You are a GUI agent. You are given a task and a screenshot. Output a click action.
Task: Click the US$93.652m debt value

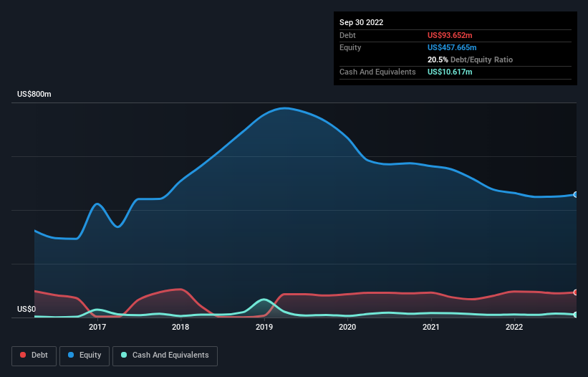[x=450, y=35]
